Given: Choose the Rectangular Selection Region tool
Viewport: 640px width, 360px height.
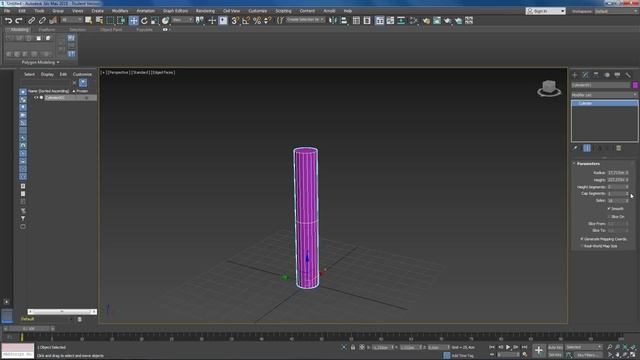Looking at the screenshot, I should [x=110, y=20].
